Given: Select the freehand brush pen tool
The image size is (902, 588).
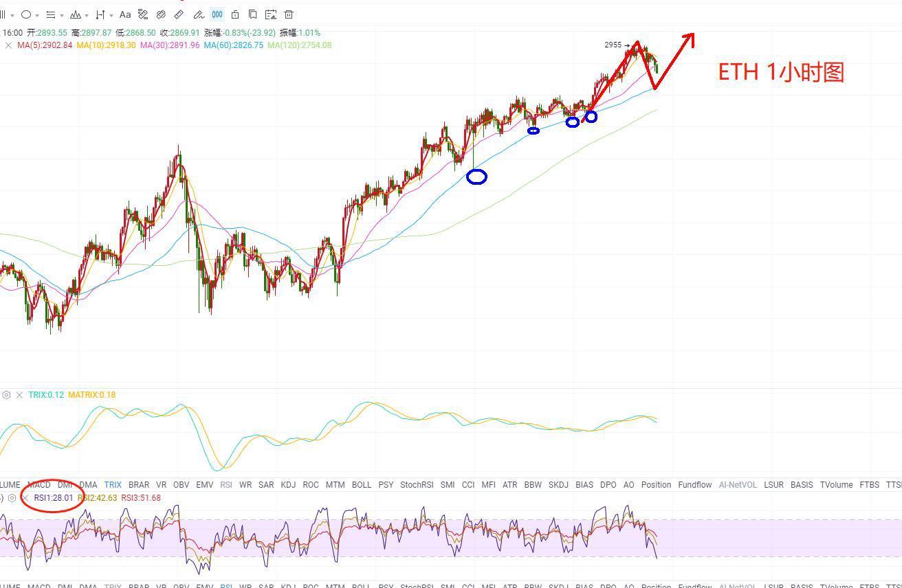Looking at the screenshot, I should coord(198,14).
